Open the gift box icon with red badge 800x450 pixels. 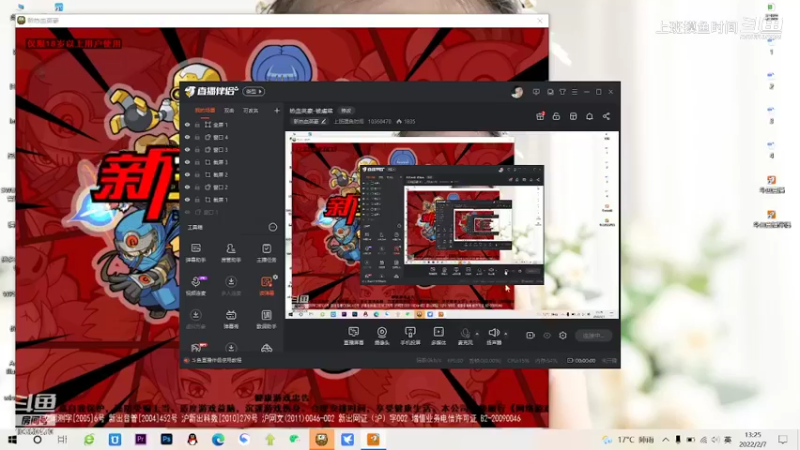(x=540, y=116)
